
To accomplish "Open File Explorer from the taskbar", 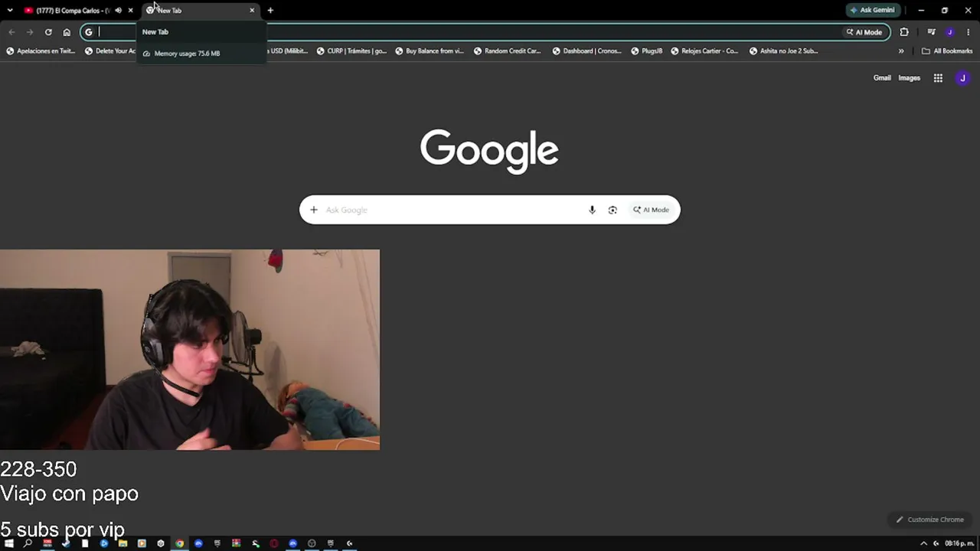I will (x=122, y=543).
